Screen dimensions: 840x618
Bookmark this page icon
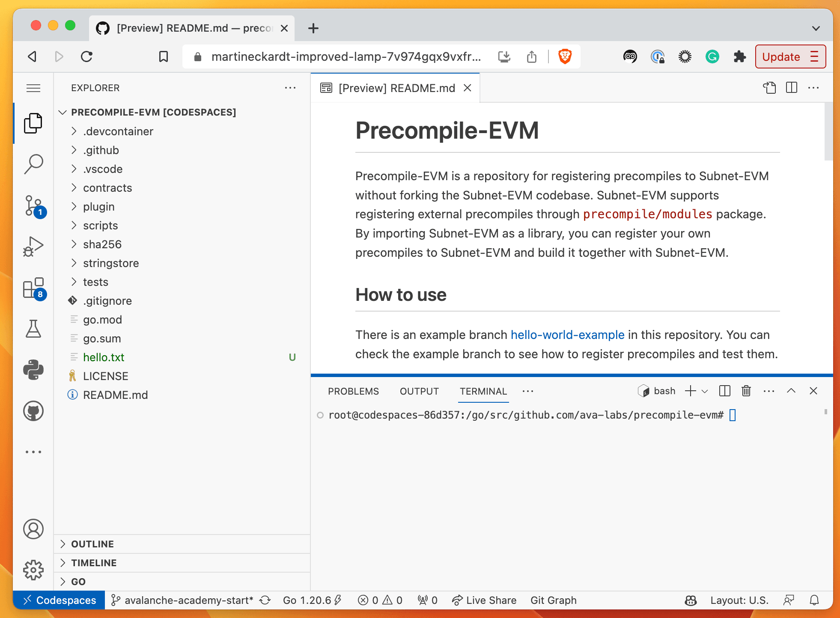pos(164,56)
